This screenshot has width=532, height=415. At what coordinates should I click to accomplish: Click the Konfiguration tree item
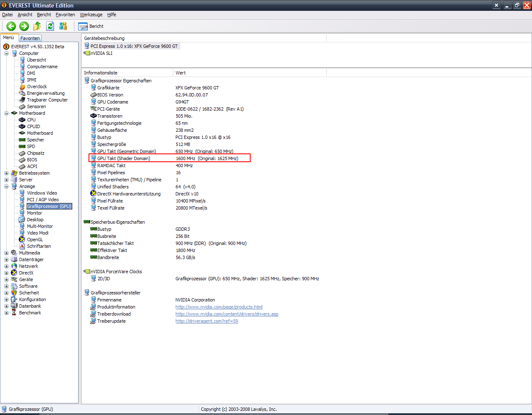coord(32,299)
